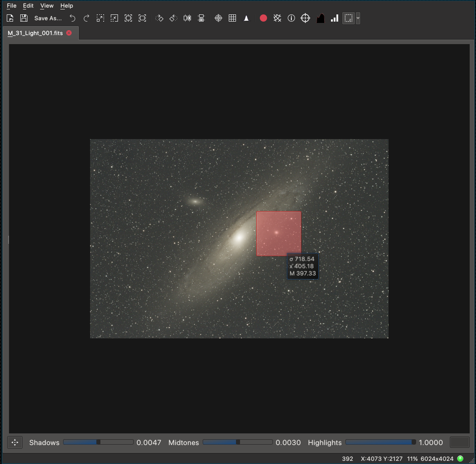
Task: Click the Flip Horizontal icon
Action: (187, 18)
